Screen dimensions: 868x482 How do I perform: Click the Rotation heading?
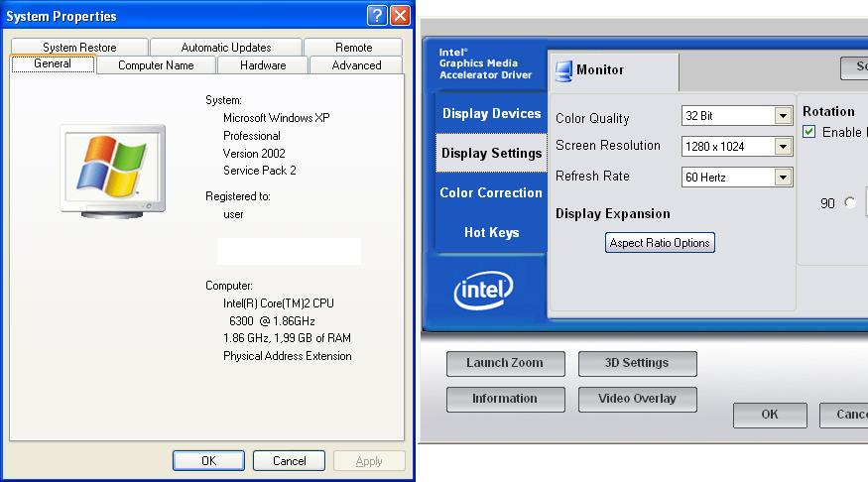(x=828, y=111)
